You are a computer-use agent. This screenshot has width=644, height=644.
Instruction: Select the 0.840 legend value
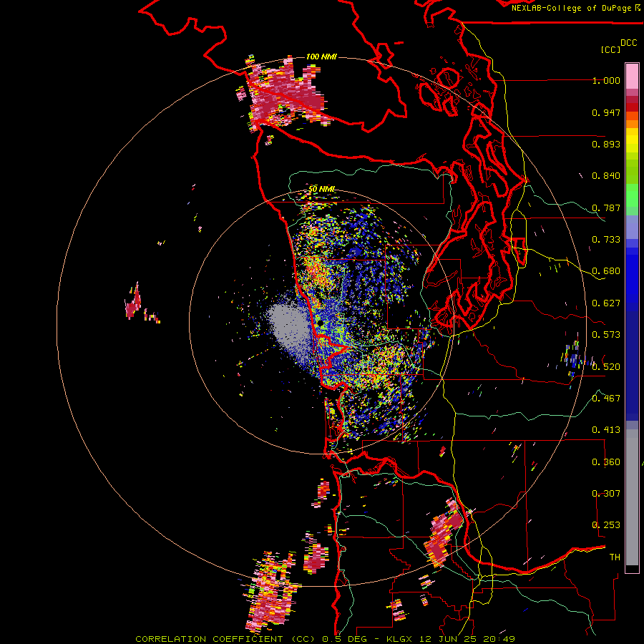click(606, 176)
